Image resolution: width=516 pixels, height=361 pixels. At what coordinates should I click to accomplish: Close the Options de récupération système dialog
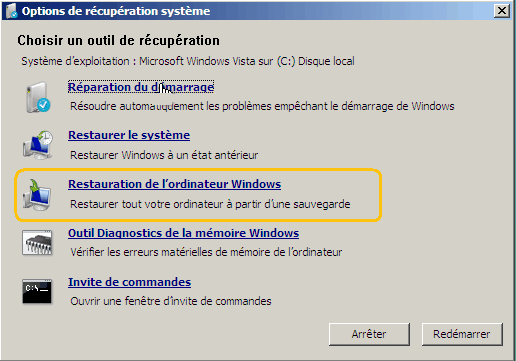[x=502, y=11]
